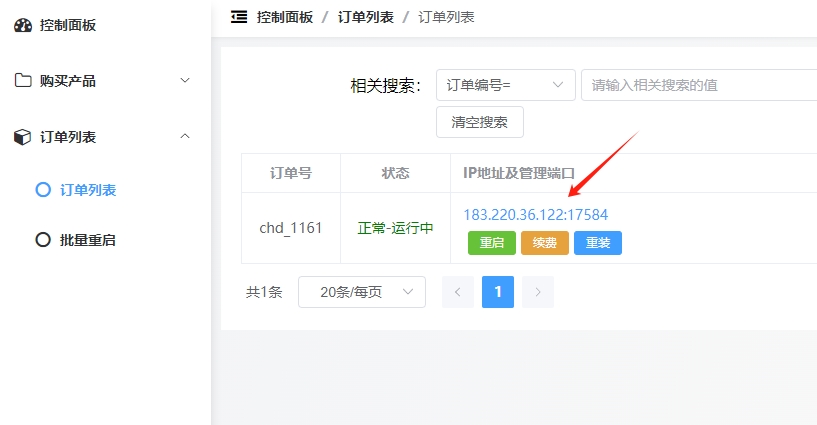Go to the previous page using left arrow
This screenshot has width=817, height=425.
click(457, 292)
